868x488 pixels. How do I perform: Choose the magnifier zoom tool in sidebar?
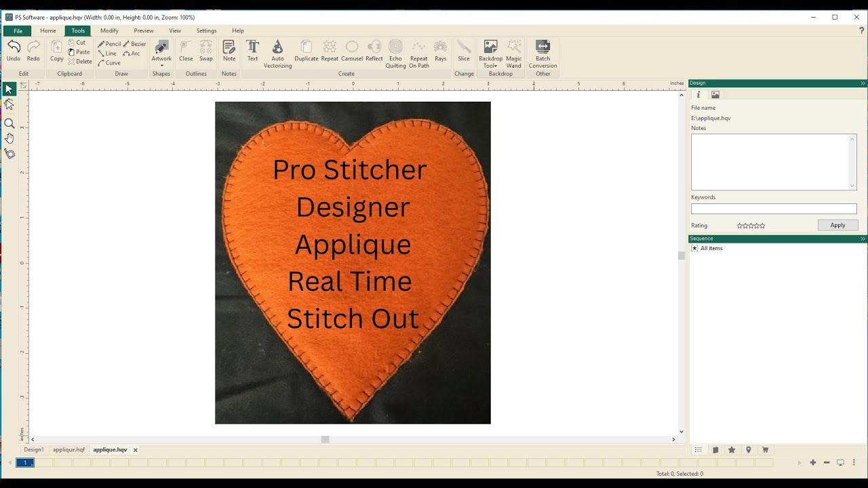tap(9, 123)
